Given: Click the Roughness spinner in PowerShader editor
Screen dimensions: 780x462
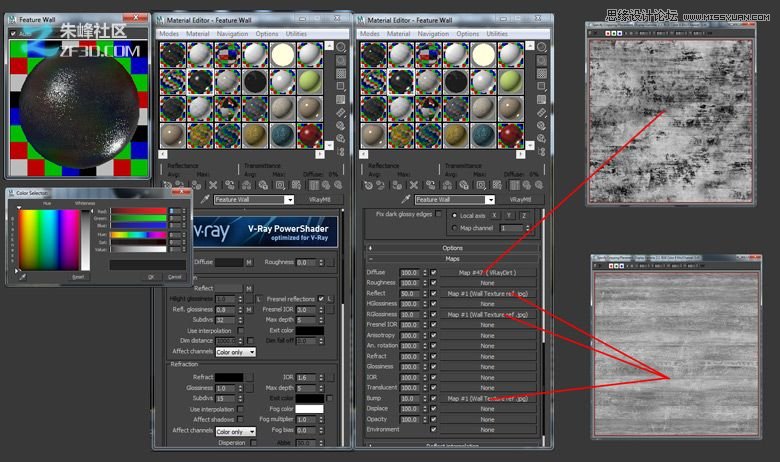Looking at the screenshot, I should (322, 262).
